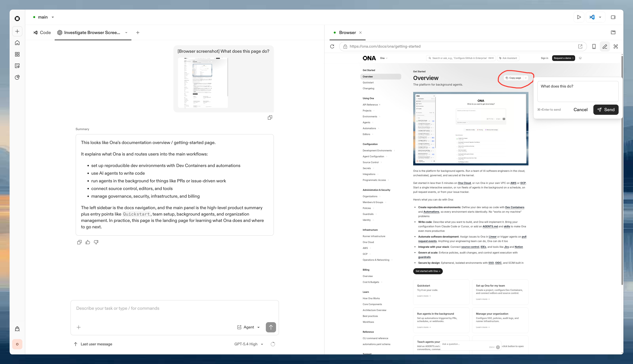Viewport: 633px width, 364px height.
Task: Open the Projects grid icon in the left sidebar
Action: 17,54
